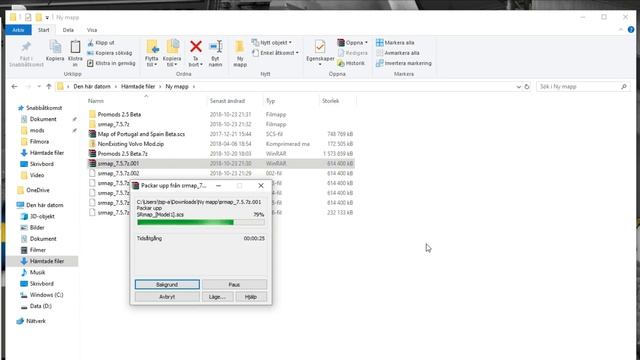Screen dimensions: 640x360
Task: Minimize the Packar upp dialog
Action: [x=219, y=186]
